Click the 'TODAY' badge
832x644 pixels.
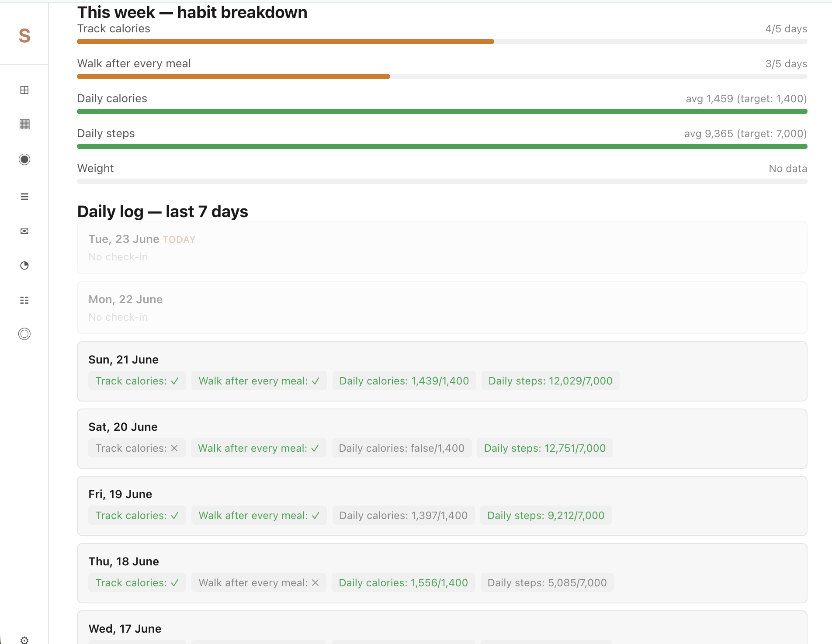point(179,240)
